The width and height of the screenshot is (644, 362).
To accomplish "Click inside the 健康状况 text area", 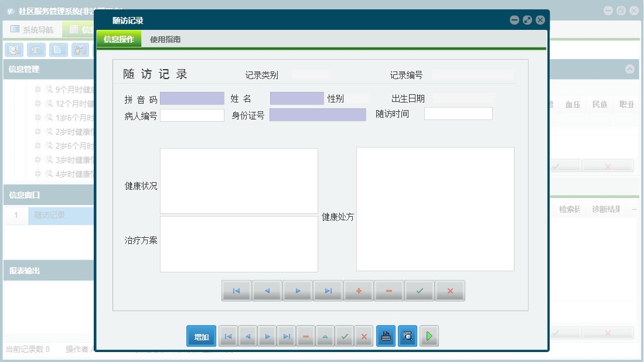I will (x=239, y=181).
